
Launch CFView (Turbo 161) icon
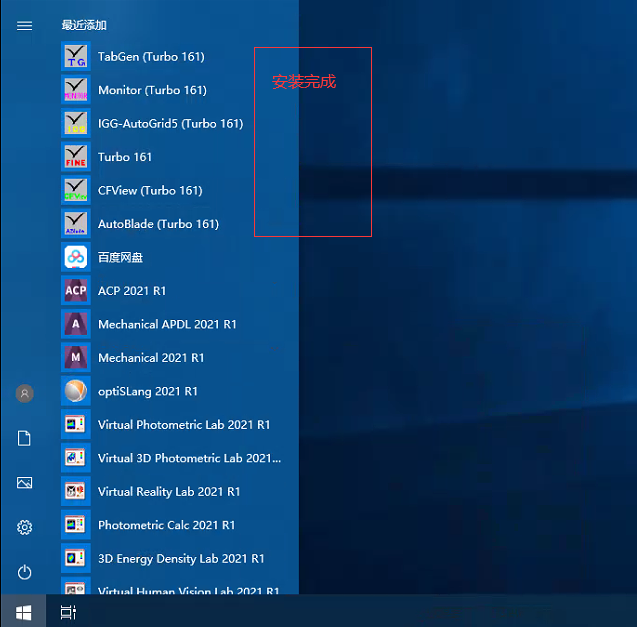click(x=76, y=191)
